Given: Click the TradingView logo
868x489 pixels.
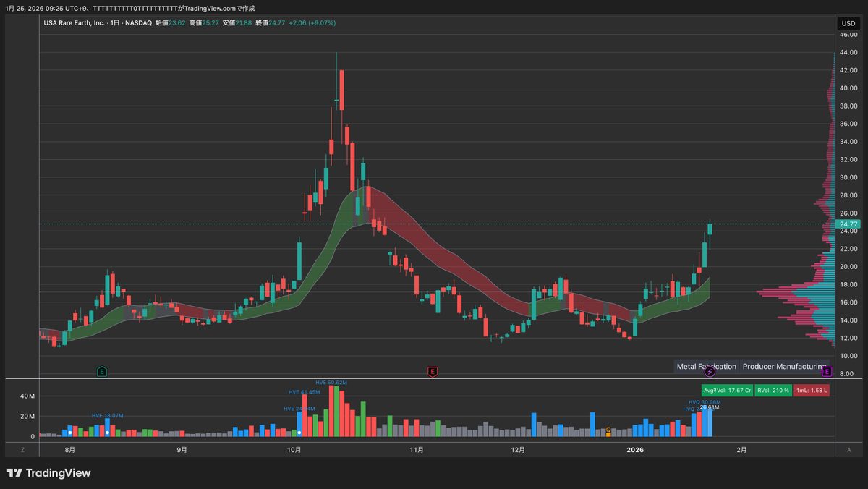Looking at the screenshot, I should click(x=48, y=473).
